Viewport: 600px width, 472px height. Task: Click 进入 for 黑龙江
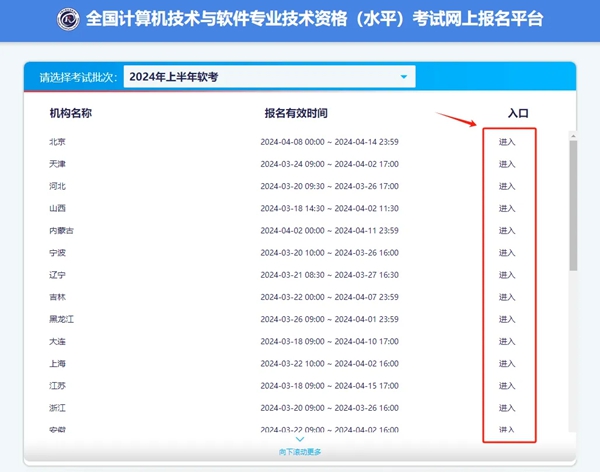507,320
